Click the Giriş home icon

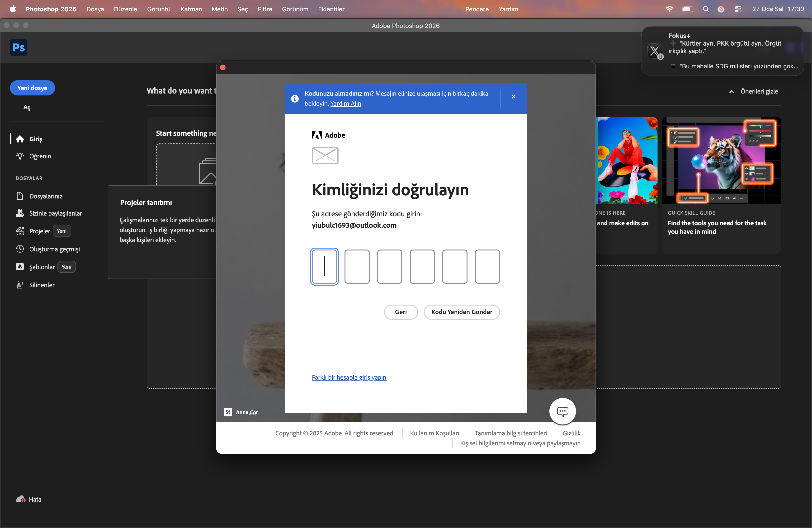[20, 139]
